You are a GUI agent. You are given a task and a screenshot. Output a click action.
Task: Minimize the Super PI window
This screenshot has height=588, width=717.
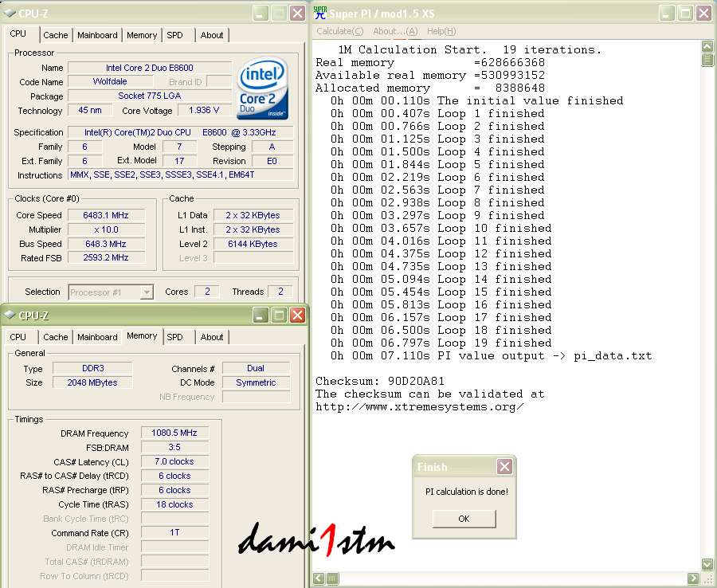667,14
